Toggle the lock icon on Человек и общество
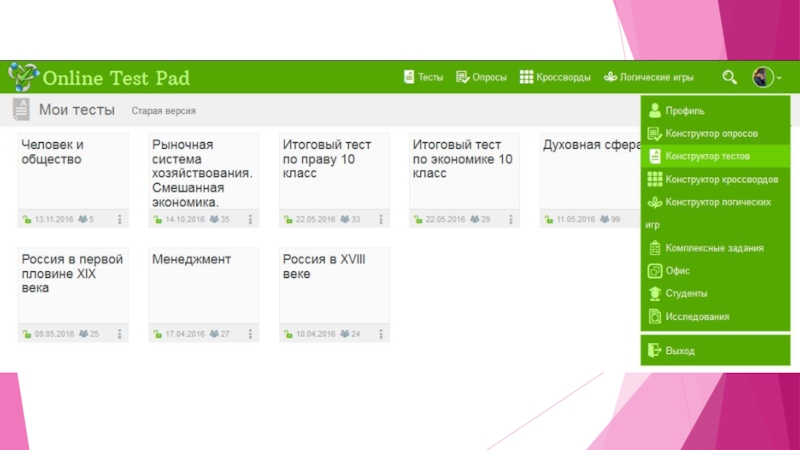The width and height of the screenshot is (800, 450). [27, 219]
